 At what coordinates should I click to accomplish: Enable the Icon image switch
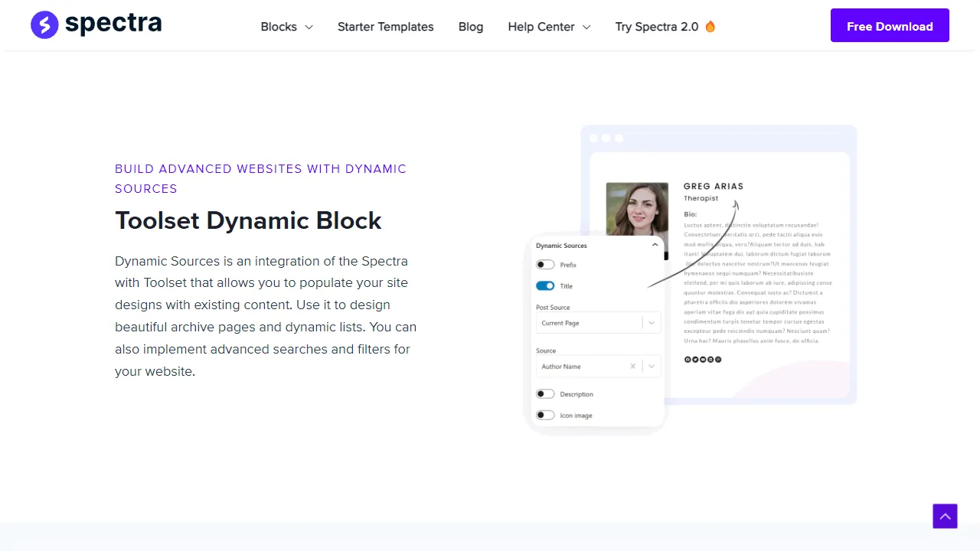[x=545, y=416]
